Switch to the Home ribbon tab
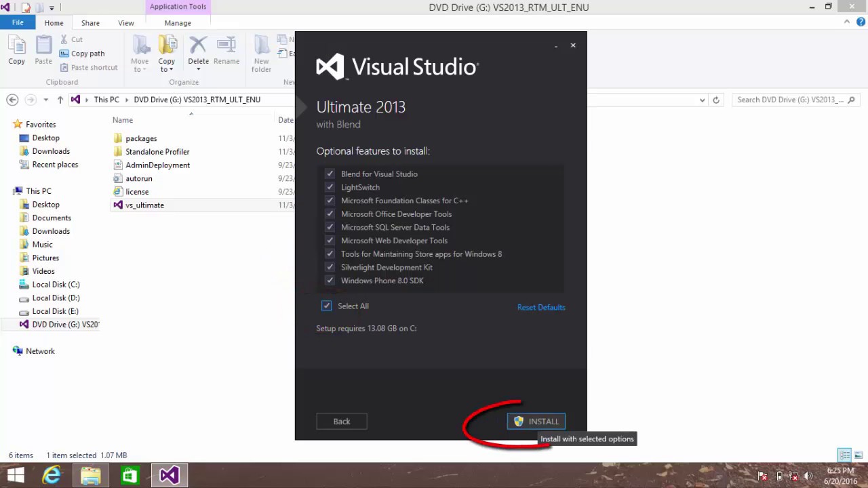 click(54, 23)
